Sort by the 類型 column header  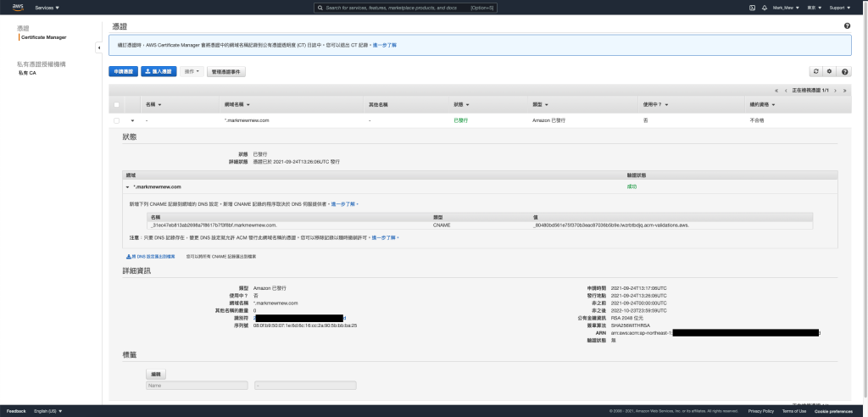click(540, 104)
